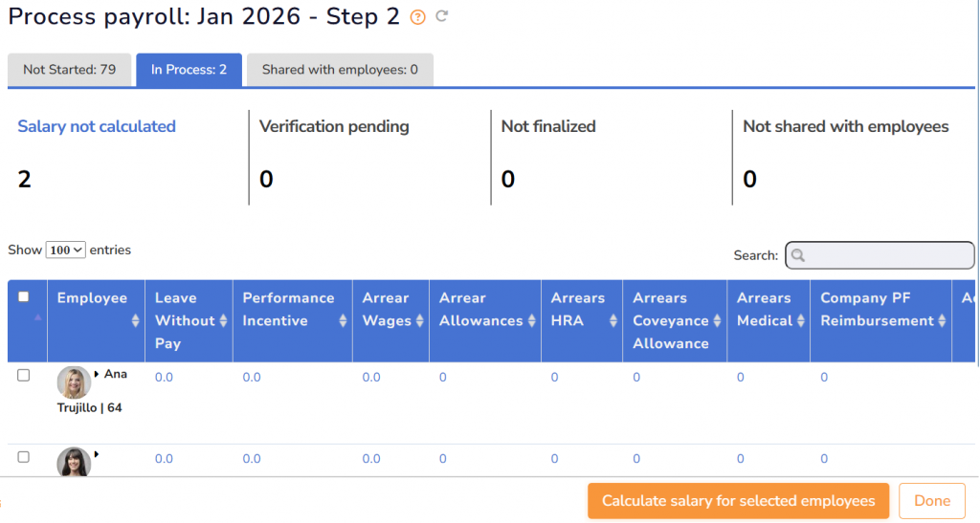Sort by Company PF Reimbursement column

[942, 321]
